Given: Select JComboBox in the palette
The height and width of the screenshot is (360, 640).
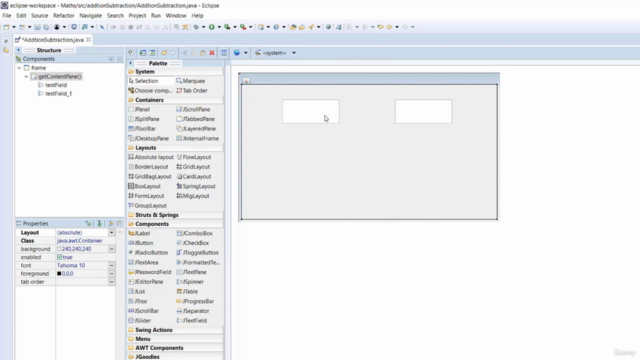Looking at the screenshot, I should 194,233.
